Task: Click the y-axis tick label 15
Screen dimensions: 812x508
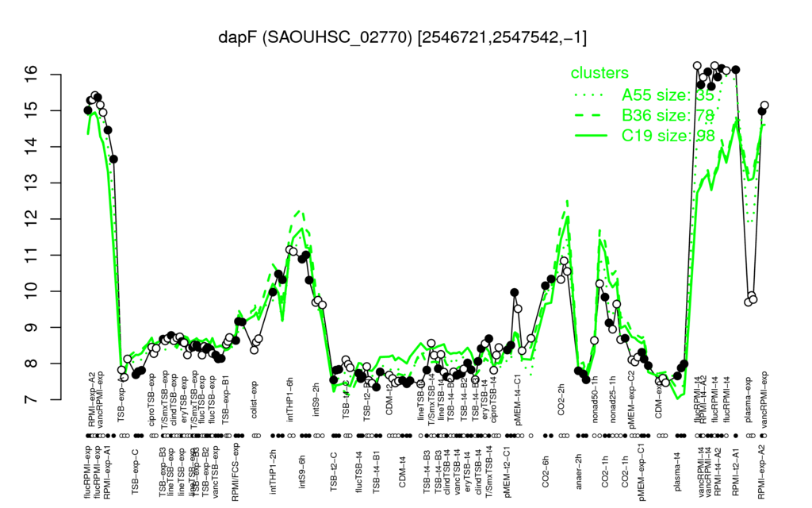Action: [x=32, y=110]
